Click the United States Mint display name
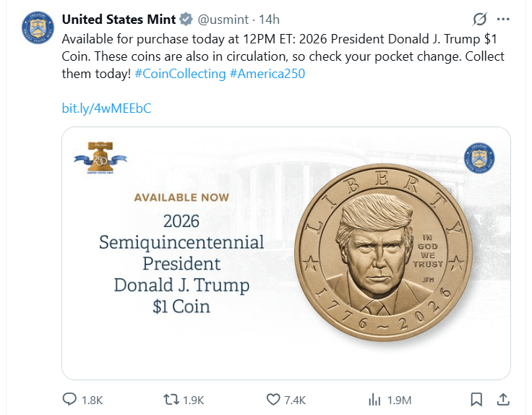 click(119, 20)
